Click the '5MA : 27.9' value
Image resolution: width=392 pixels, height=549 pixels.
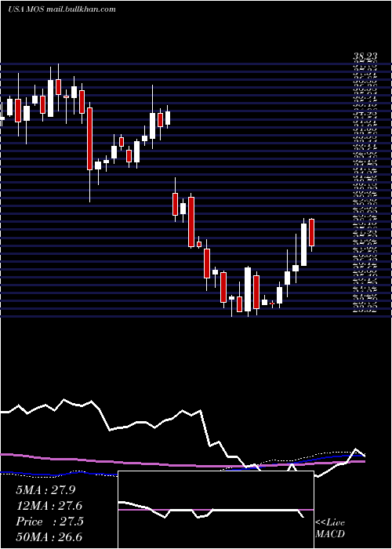[x=45, y=490]
